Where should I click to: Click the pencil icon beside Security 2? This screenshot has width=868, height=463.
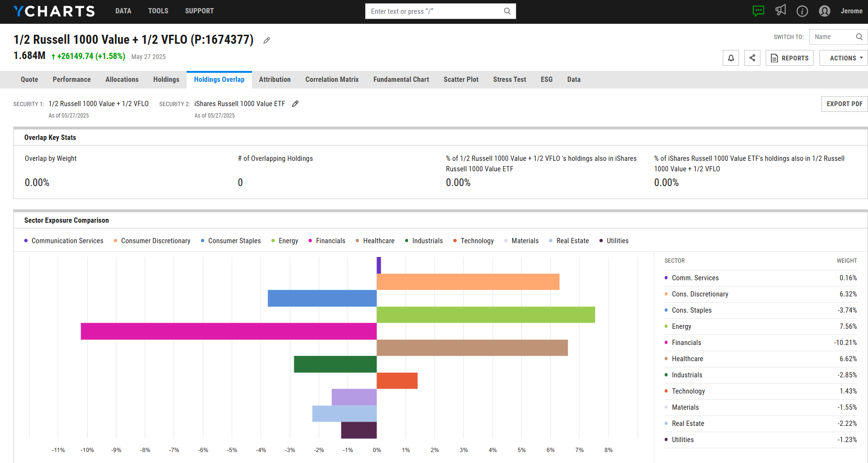point(295,103)
